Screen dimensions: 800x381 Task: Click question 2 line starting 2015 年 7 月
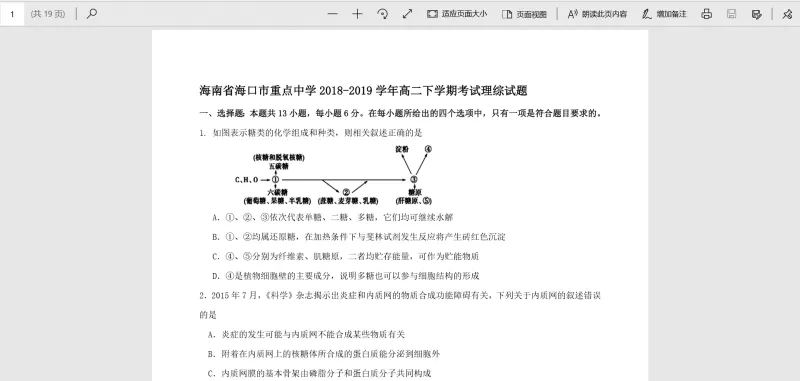pyautogui.click(x=400, y=295)
